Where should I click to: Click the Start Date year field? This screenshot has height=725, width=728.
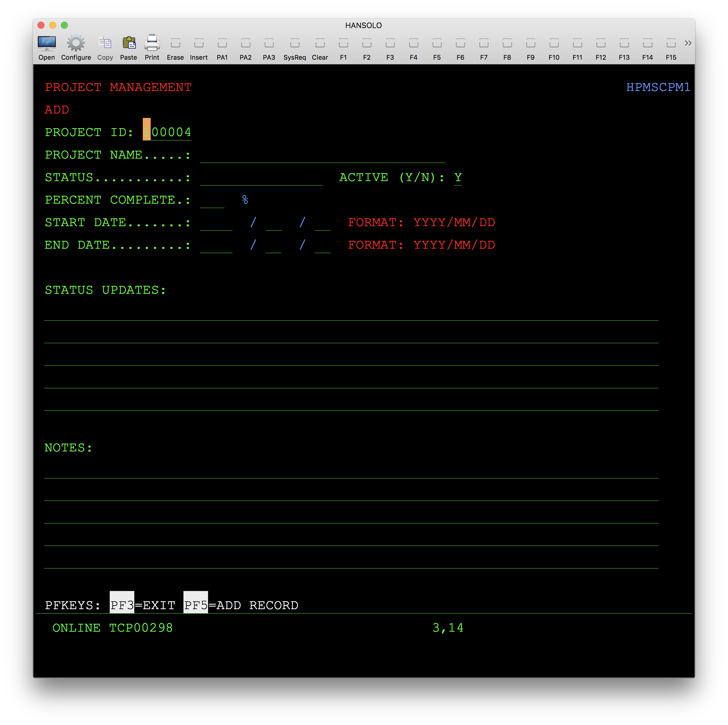(x=216, y=223)
